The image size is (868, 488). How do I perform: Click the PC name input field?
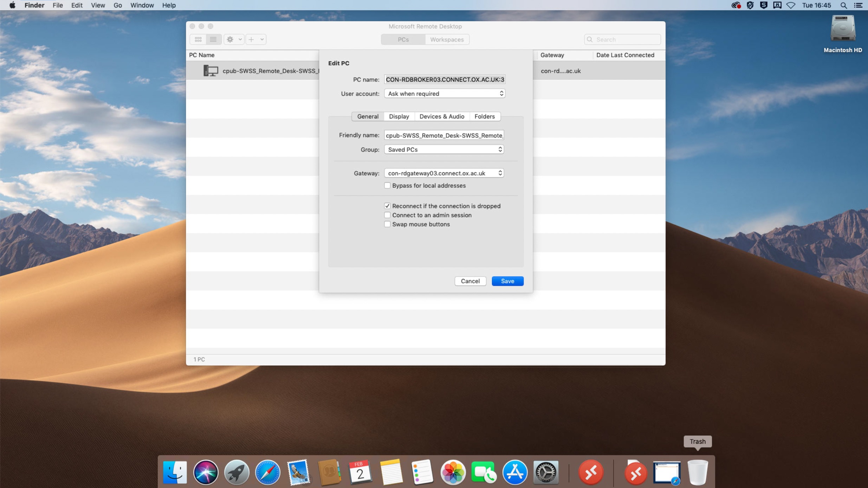click(445, 79)
